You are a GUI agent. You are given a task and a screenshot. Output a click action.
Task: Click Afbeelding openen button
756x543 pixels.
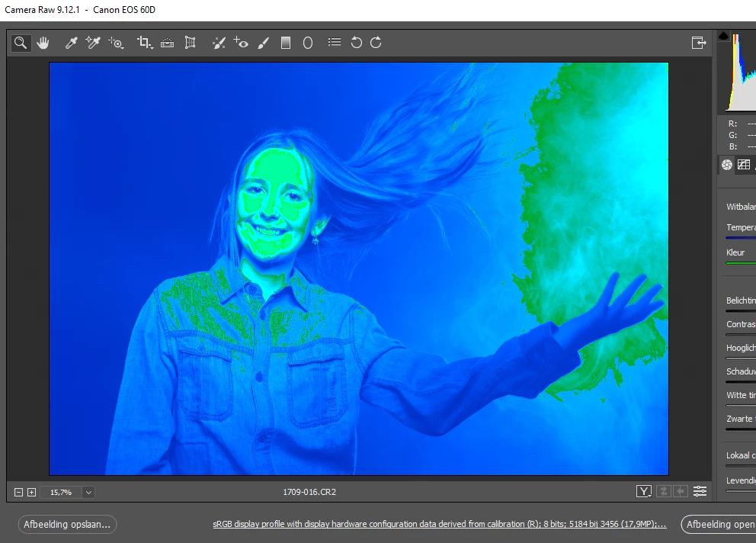point(719,524)
